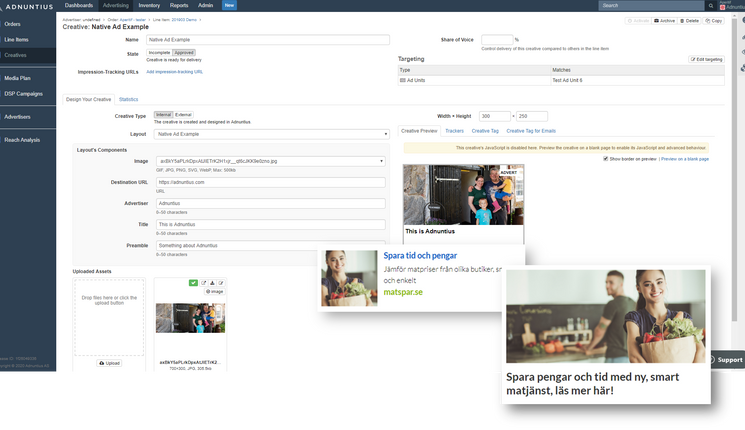The image size is (745, 430).
Task: Click the Ad Units type icon
Action: coord(403,80)
